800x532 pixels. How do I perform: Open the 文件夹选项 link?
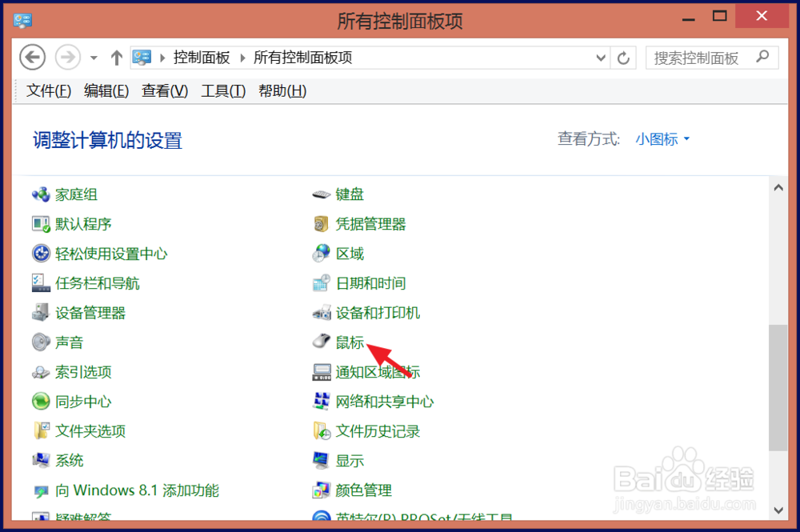[x=90, y=431]
